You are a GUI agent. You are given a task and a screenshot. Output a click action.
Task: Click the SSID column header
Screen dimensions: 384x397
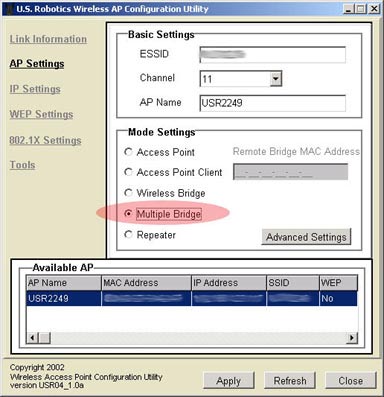(x=293, y=283)
